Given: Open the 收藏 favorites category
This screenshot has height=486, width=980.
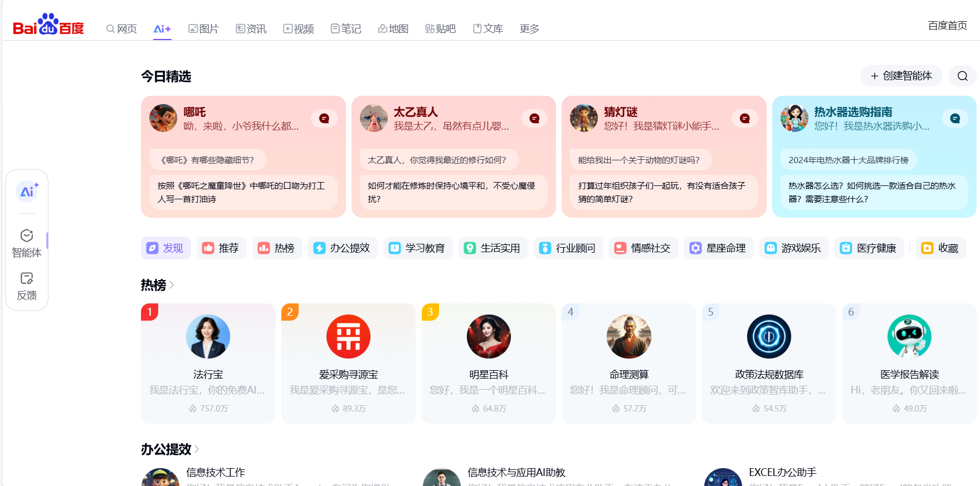Looking at the screenshot, I should point(941,248).
